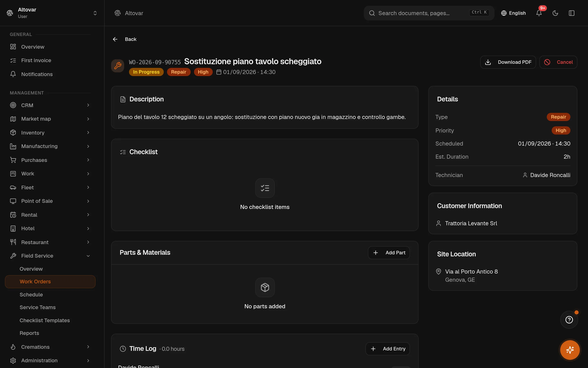Image resolution: width=588 pixels, height=368 pixels.
Task: Toggle dark mode with the moon icon
Action: coord(555,13)
